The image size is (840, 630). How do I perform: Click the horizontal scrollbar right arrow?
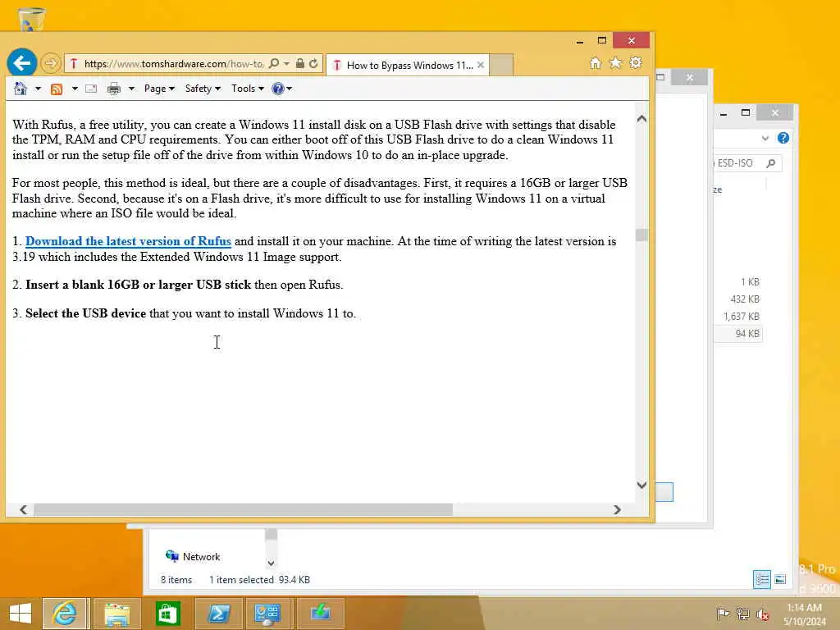(x=617, y=509)
